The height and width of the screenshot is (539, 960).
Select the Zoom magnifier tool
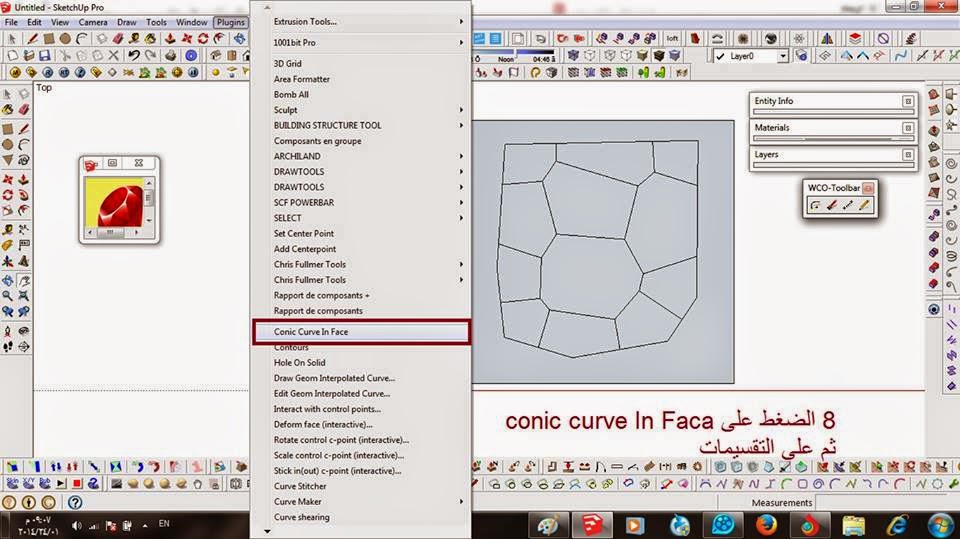[x=7, y=296]
